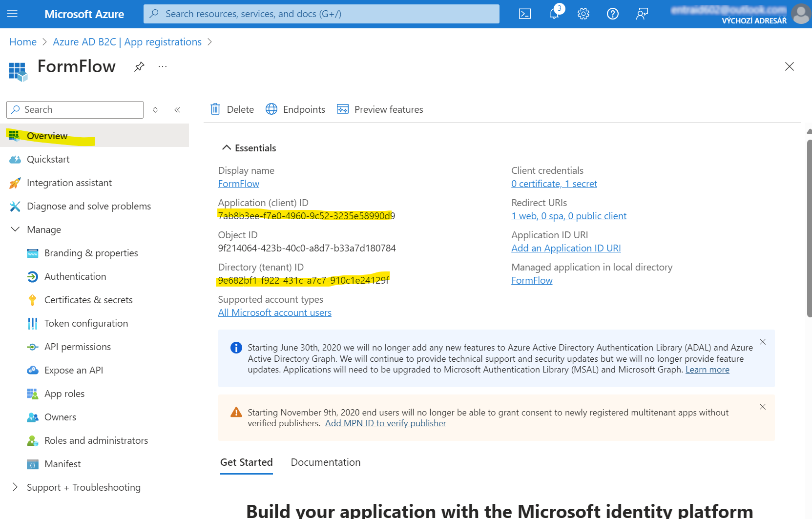The height and width of the screenshot is (519, 812).
Task: Open the portal hamburger menu
Action: [x=12, y=14]
